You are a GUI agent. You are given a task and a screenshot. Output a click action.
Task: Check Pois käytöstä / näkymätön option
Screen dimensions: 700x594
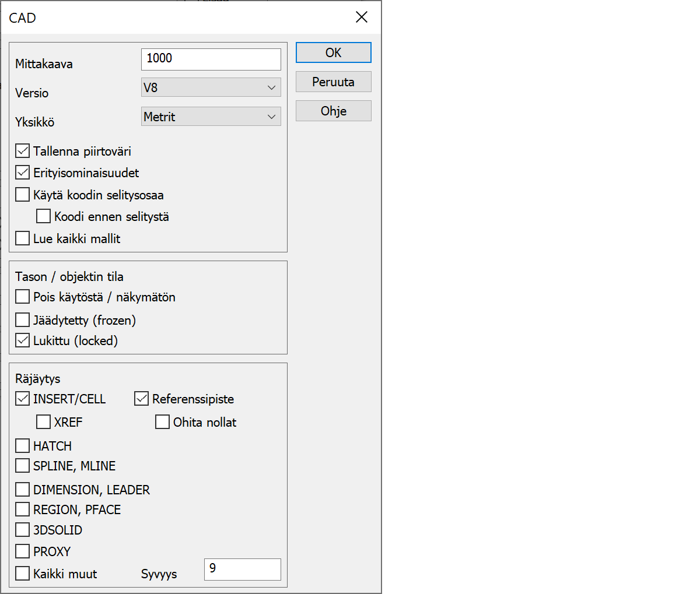(x=22, y=297)
